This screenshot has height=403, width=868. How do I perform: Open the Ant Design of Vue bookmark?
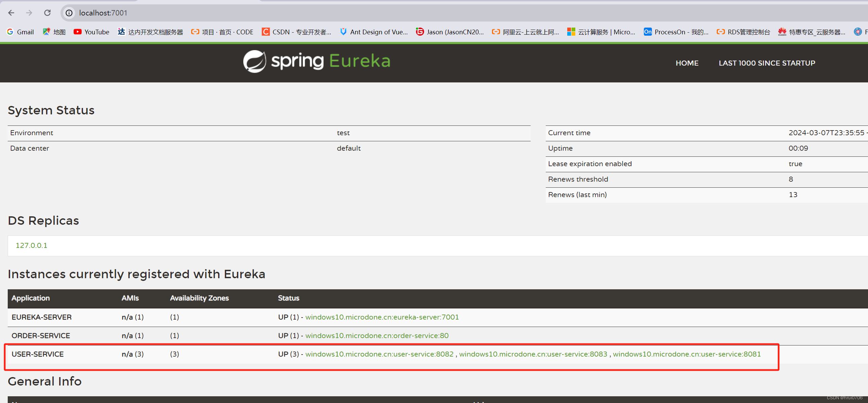point(374,32)
